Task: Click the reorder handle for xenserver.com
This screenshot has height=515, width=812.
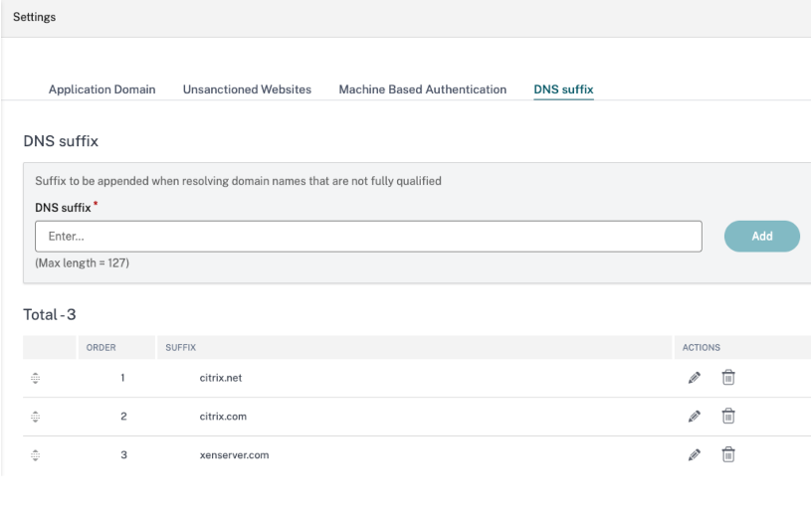Action: pyautogui.click(x=36, y=455)
